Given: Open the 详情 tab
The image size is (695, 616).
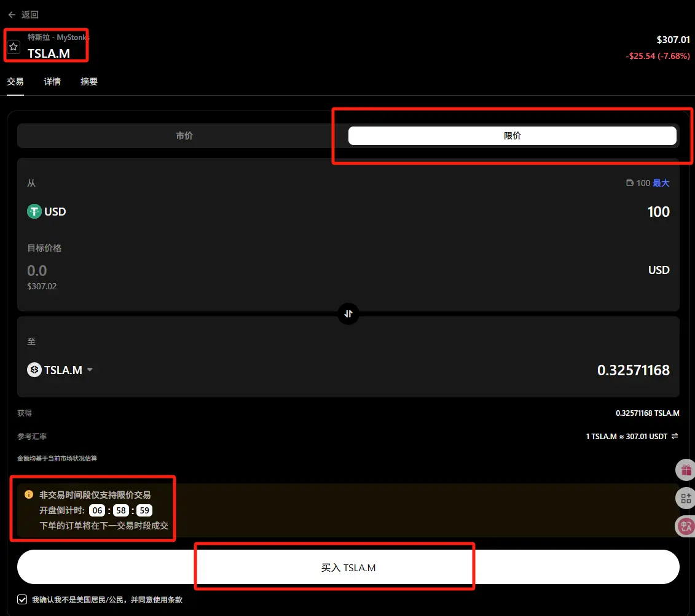Looking at the screenshot, I should pos(52,82).
